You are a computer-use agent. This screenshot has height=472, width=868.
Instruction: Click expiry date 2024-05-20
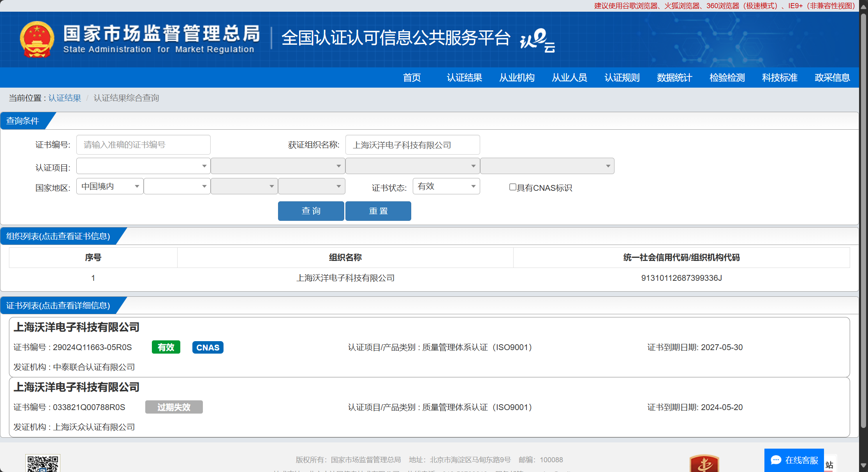click(x=722, y=407)
